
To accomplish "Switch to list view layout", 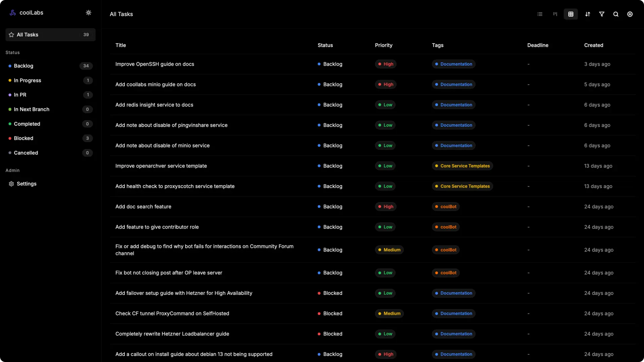I will tap(540, 14).
